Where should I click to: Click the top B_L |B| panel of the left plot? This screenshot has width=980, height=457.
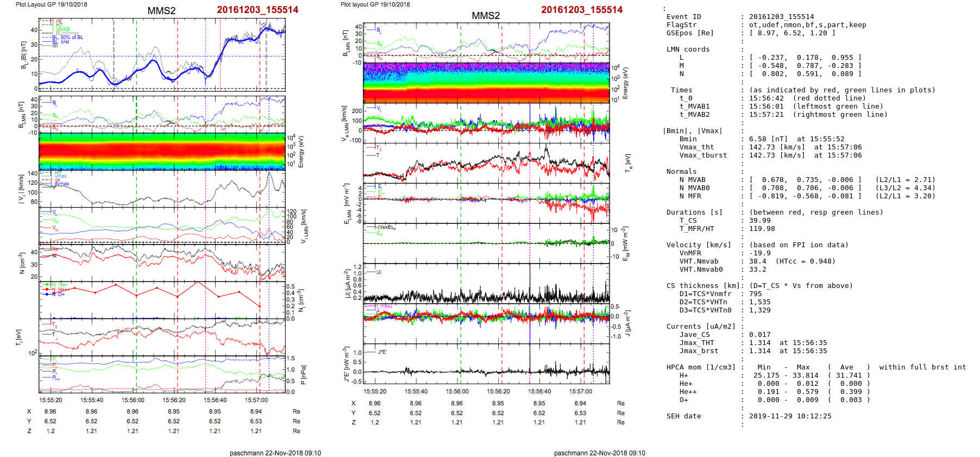(162, 54)
